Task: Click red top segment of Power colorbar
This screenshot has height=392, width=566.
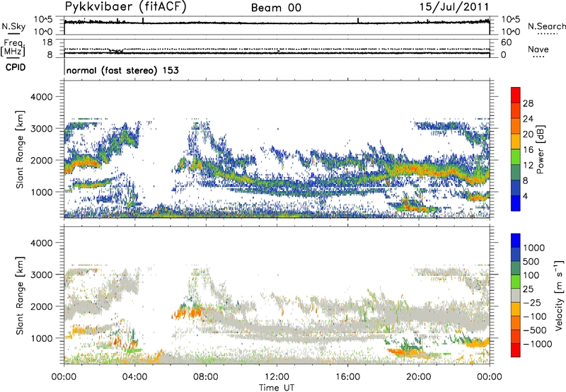Action: pos(516,95)
